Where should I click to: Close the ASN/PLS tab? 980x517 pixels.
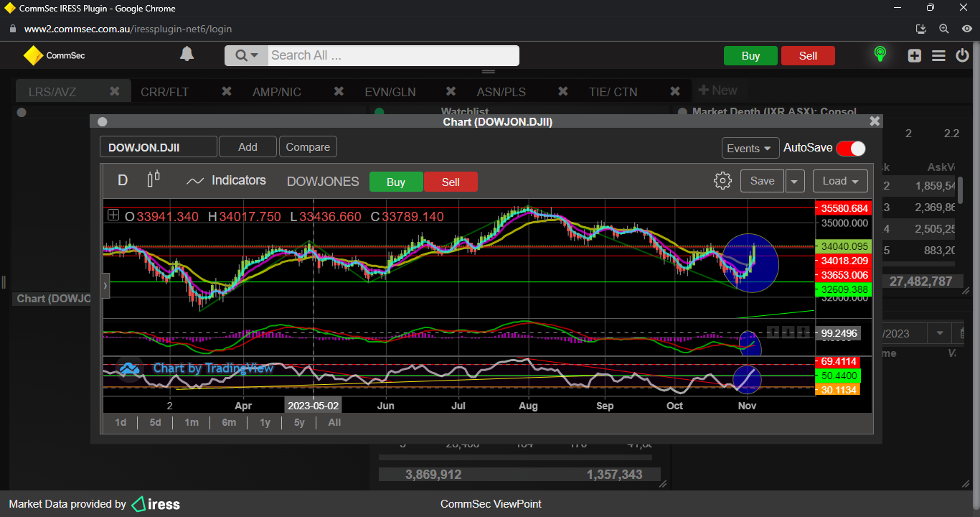(563, 91)
